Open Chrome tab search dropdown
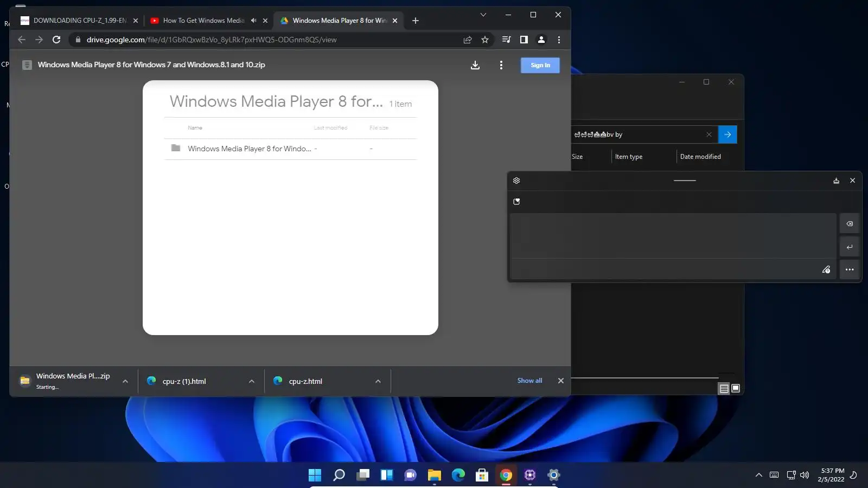 click(483, 15)
